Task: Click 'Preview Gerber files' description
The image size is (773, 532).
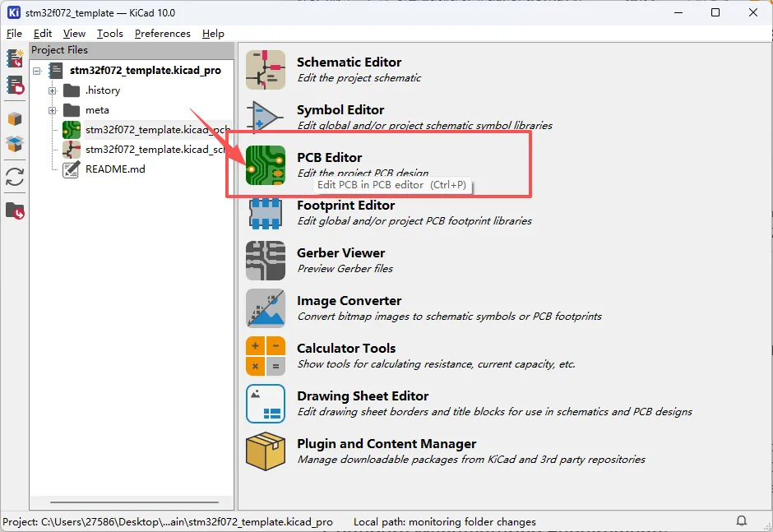Action: tap(345, 269)
